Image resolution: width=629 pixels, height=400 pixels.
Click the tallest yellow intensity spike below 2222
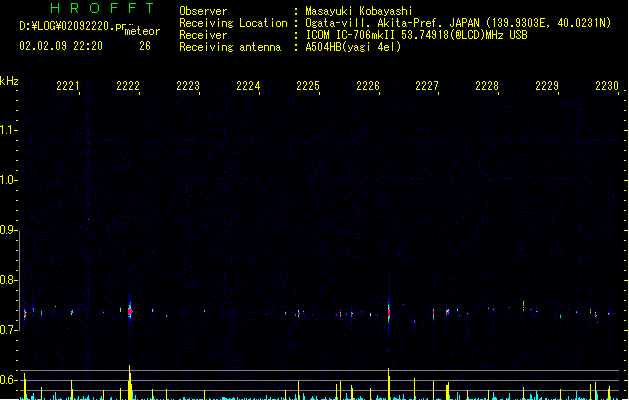(x=130, y=382)
